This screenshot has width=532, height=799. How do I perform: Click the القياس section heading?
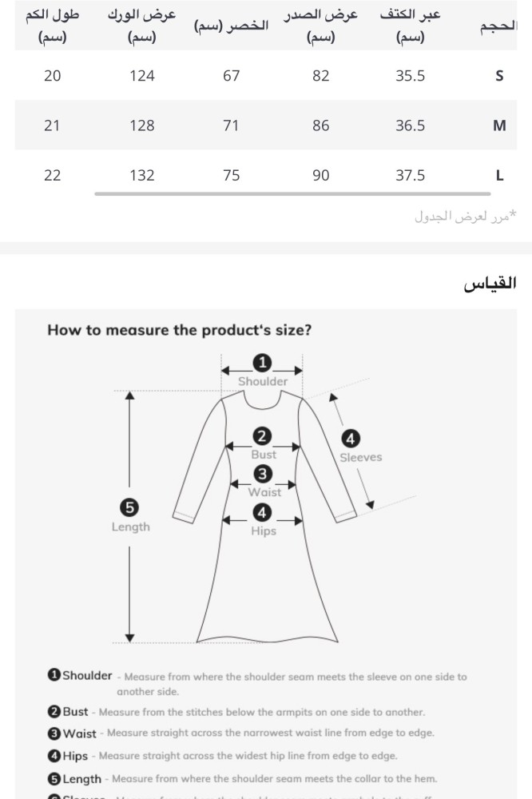[x=490, y=283]
